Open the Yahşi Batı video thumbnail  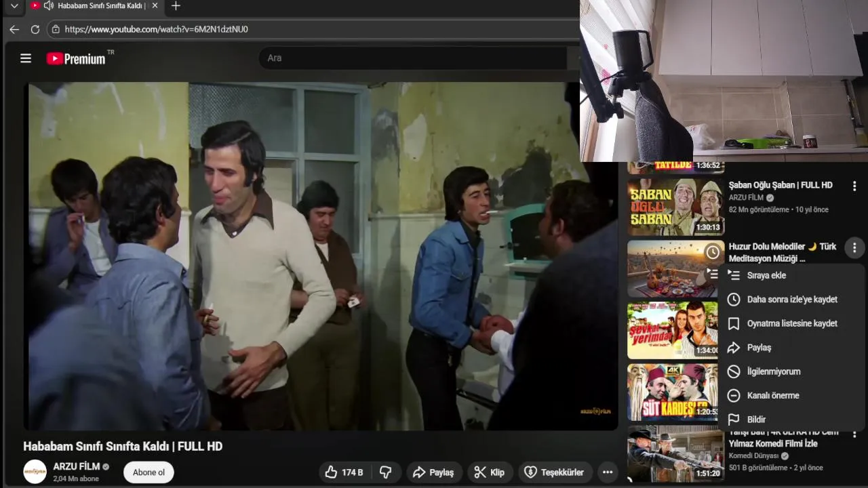pos(675,453)
